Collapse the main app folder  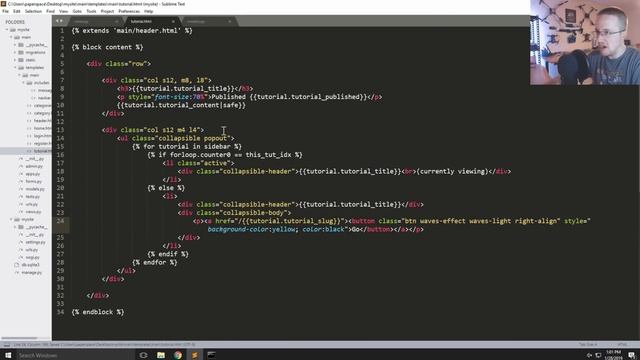coord(11,37)
